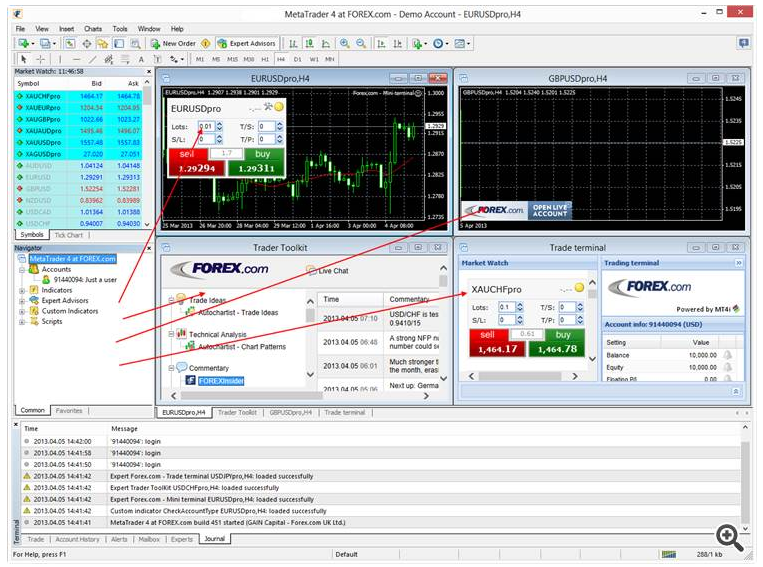Select the text label 'A' drawing tool
The image size is (763, 567).
point(142,59)
